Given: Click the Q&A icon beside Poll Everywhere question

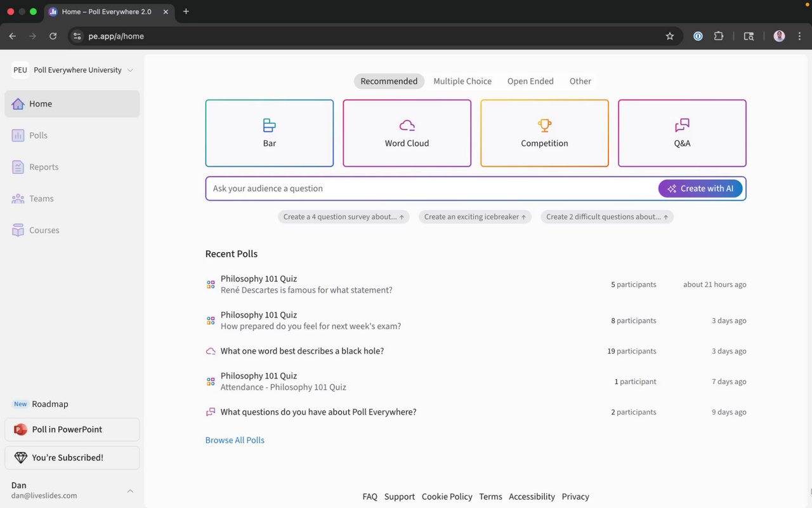Looking at the screenshot, I should coord(211,412).
